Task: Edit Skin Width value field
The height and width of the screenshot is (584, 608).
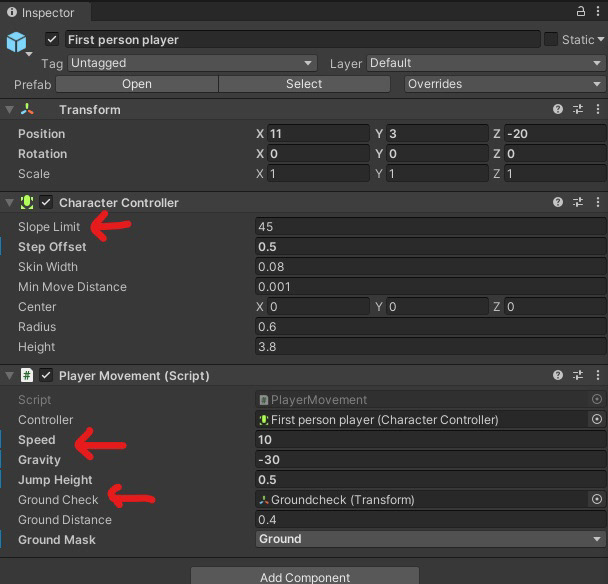Action: (430, 267)
